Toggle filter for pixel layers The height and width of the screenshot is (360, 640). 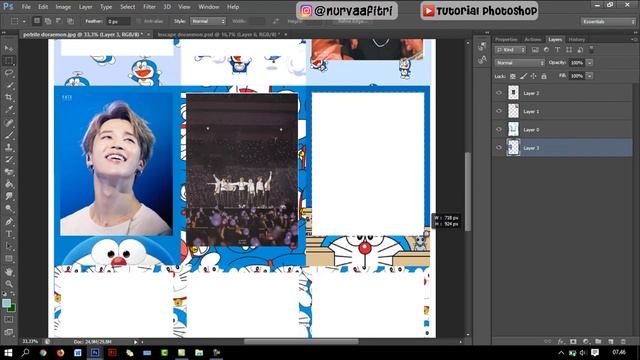point(535,50)
